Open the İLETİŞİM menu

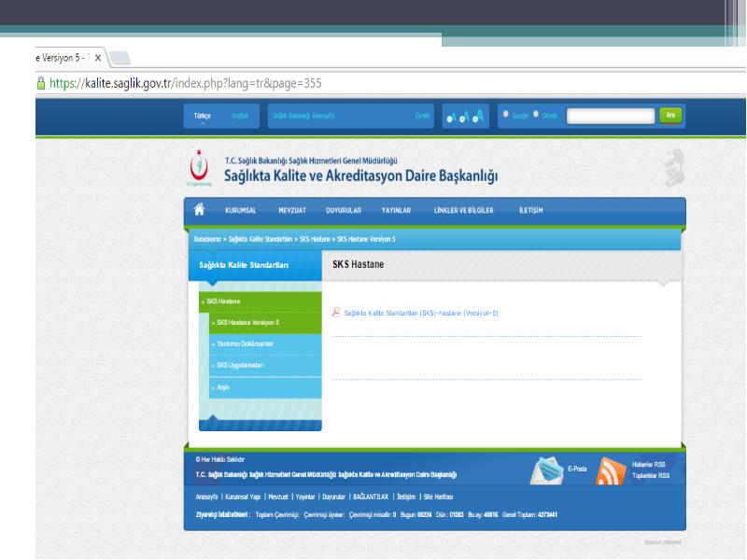click(x=530, y=210)
